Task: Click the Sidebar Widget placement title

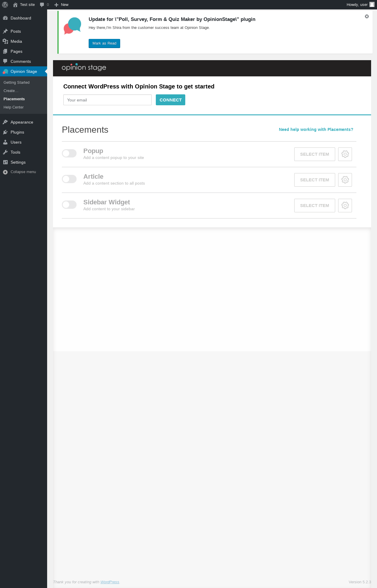Action: coord(107,202)
